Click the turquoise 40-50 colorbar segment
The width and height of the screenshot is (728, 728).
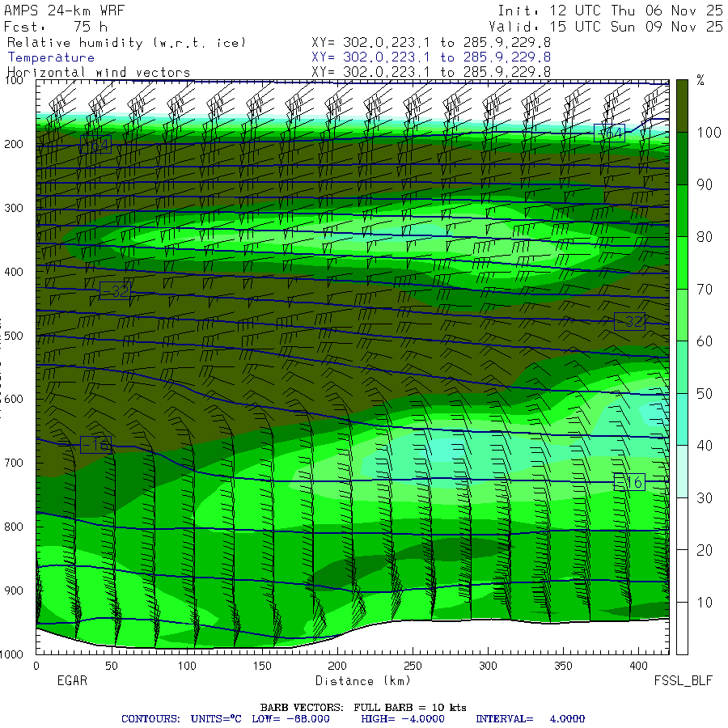point(682,419)
